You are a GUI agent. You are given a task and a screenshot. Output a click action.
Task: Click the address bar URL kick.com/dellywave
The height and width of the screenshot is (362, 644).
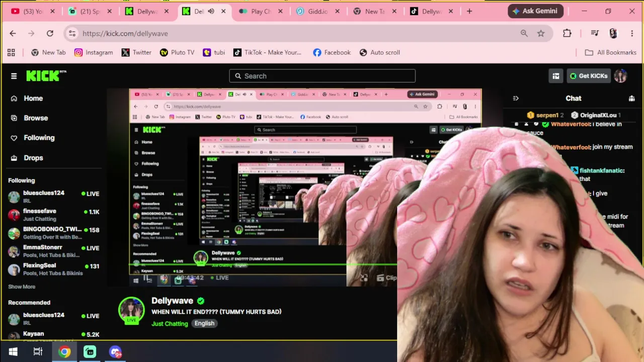point(125,33)
